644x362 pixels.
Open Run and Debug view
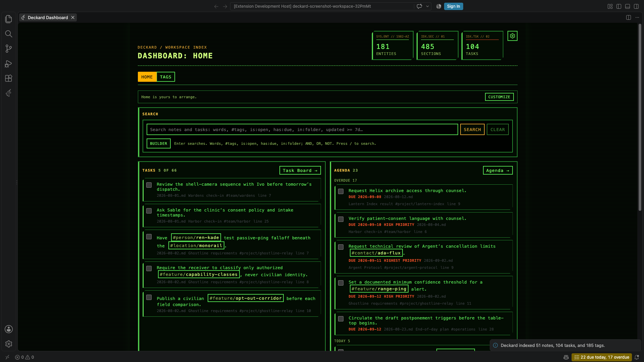[9, 63]
